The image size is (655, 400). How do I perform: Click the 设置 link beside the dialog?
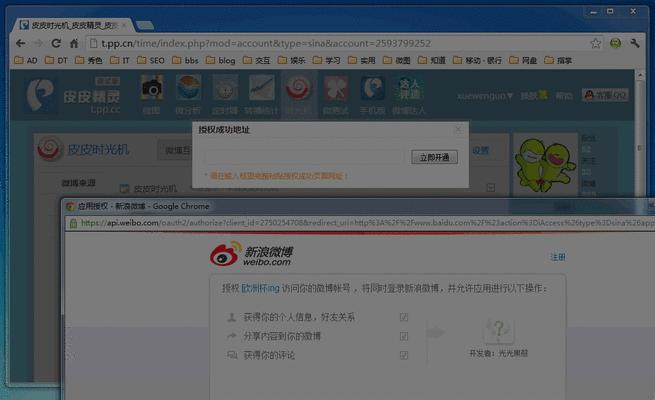(x=480, y=150)
